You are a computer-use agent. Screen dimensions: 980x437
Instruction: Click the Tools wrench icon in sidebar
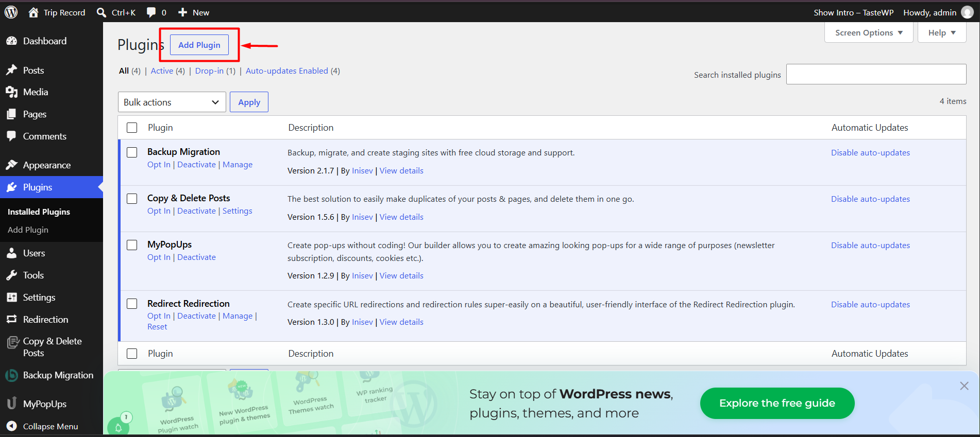pos(11,275)
